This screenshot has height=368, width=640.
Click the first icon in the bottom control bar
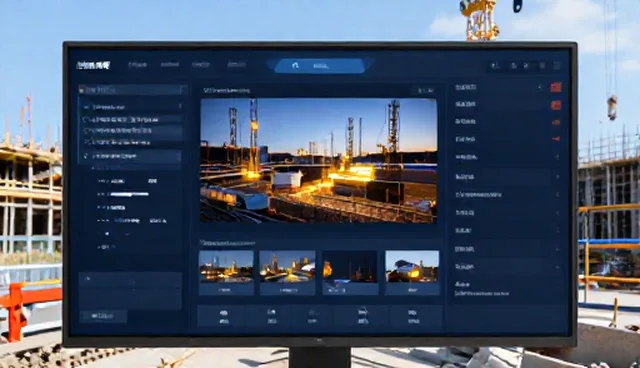[x=224, y=316]
